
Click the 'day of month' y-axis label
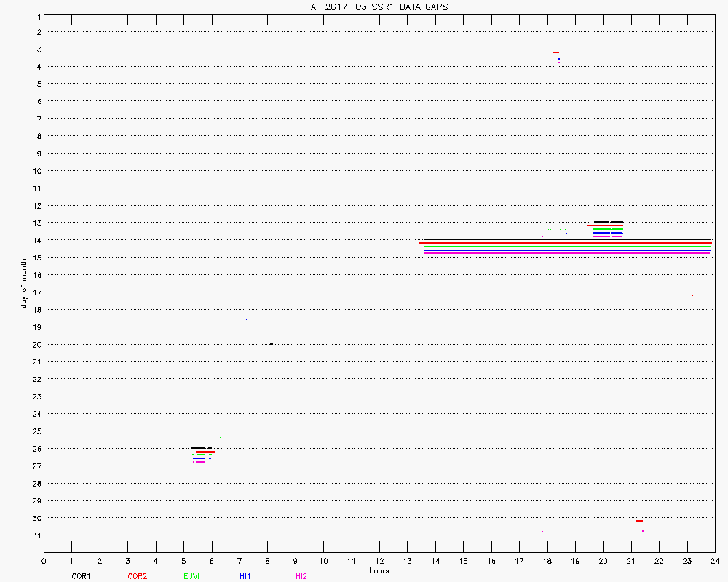pos(24,283)
